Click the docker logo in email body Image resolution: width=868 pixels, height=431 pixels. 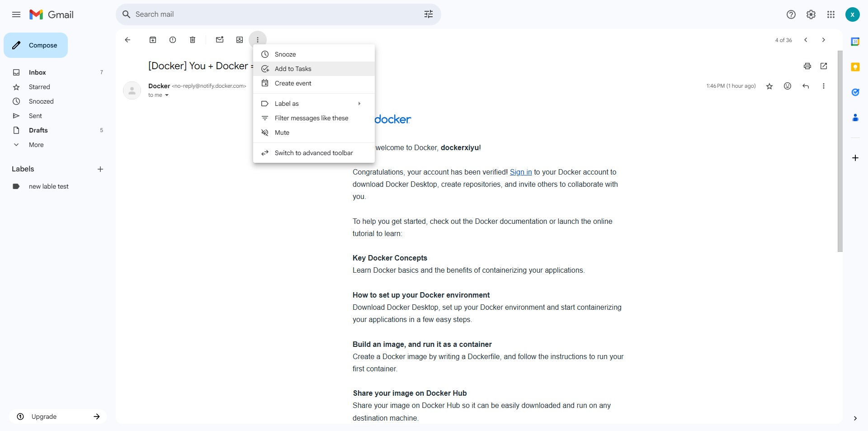[392, 119]
